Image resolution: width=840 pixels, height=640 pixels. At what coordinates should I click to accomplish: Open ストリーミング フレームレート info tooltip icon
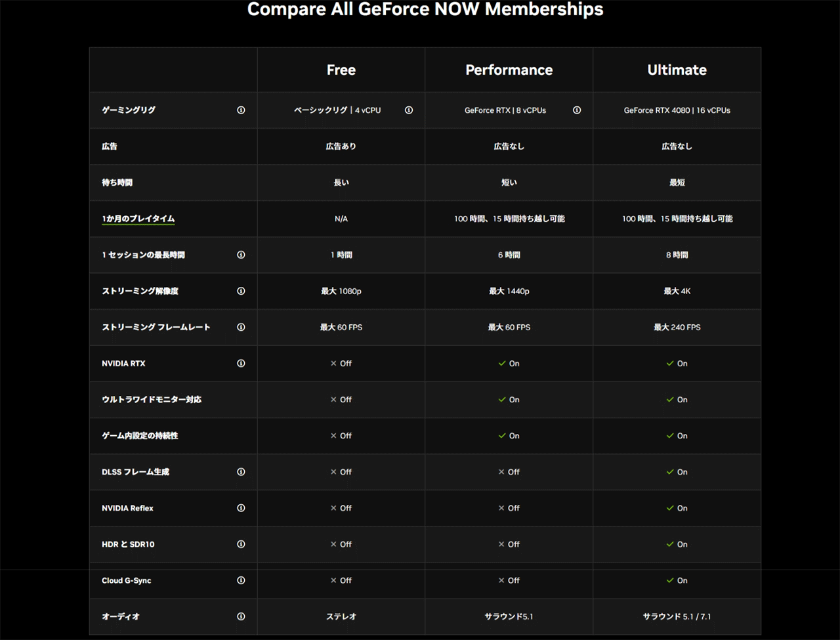(x=241, y=327)
